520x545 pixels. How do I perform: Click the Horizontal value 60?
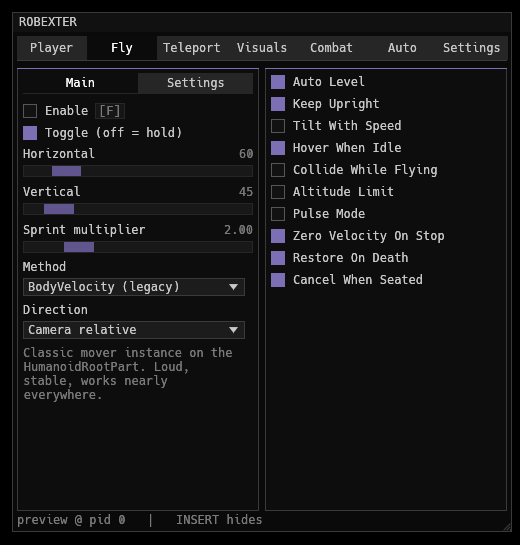[x=246, y=154]
